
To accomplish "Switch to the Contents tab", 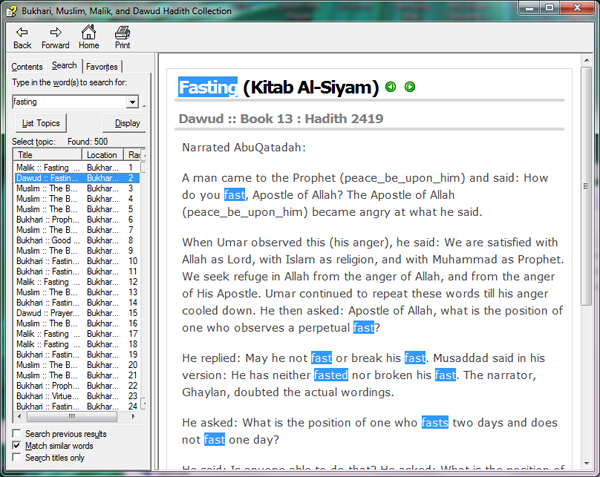I will click(27, 67).
